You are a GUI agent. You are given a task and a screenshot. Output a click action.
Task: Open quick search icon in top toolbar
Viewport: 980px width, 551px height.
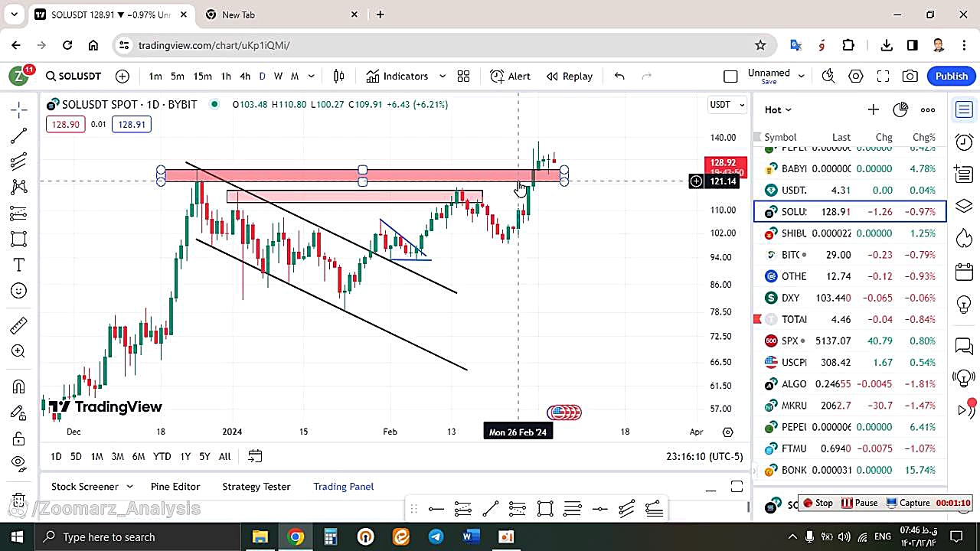click(x=828, y=76)
